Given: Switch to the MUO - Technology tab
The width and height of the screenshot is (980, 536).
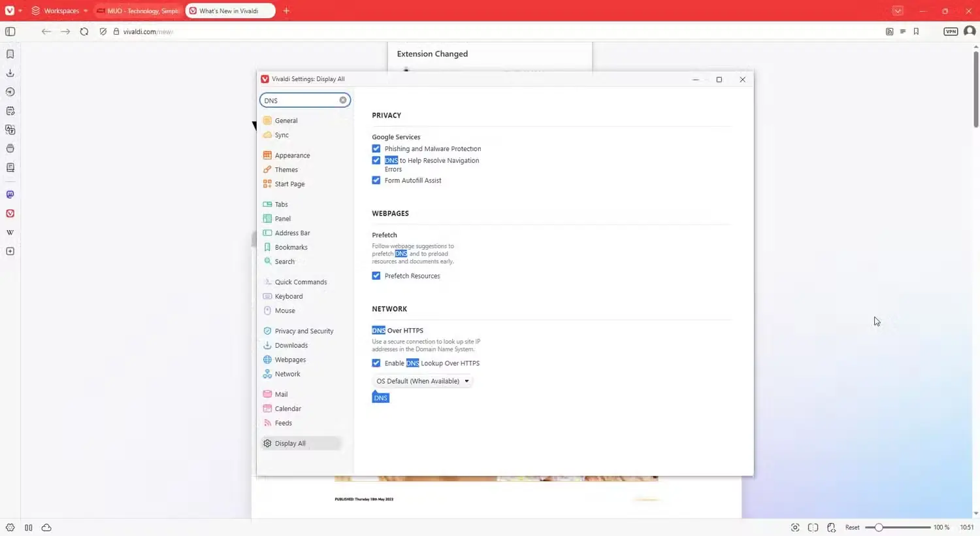Looking at the screenshot, I should [x=138, y=10].
